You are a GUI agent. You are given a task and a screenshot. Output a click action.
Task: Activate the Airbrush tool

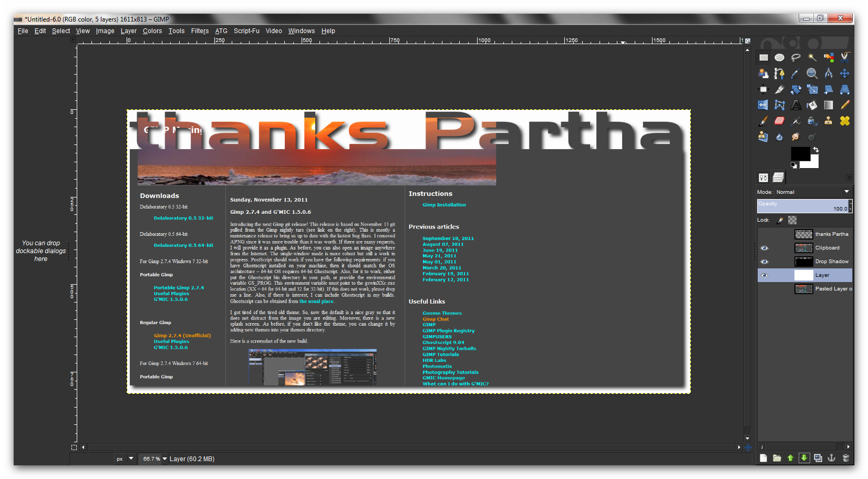[x=796, y=121]
